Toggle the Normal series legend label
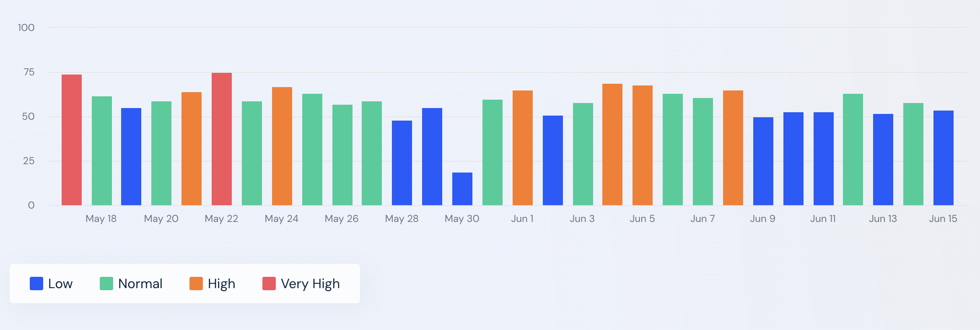 point(140,284)
